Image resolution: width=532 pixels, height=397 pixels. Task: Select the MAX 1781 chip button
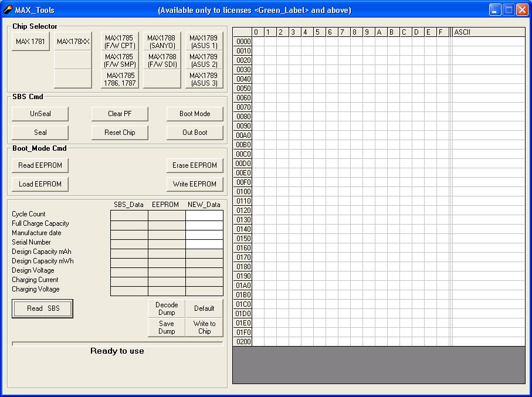tap(31, 42)
